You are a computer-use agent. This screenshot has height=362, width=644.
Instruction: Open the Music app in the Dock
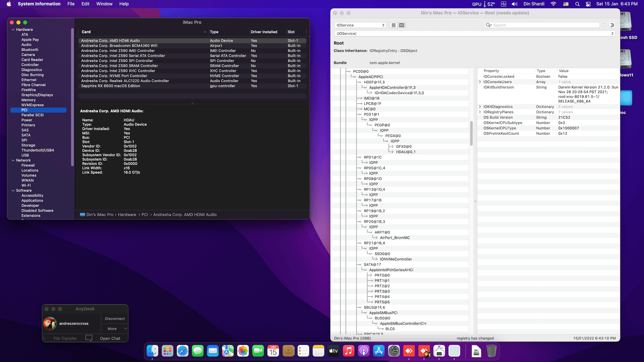[348, 351]
